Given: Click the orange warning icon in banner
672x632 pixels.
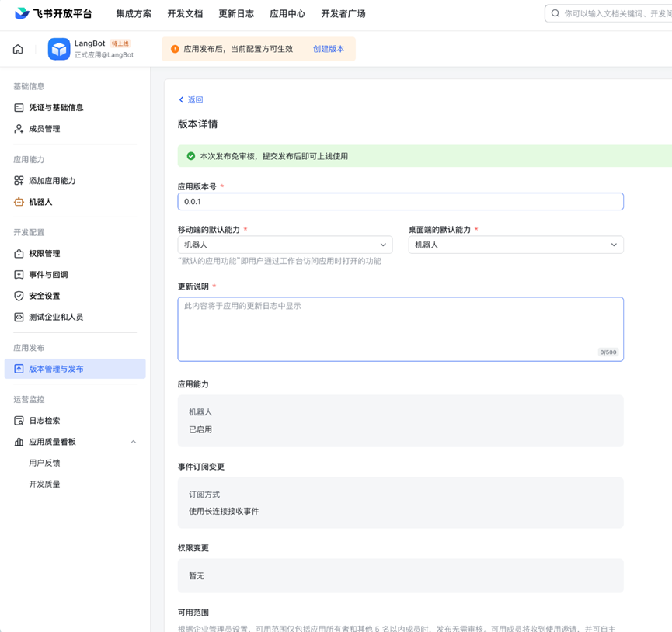Looking at the screenshot, I should pyautogui.click(x=175, y=49).
